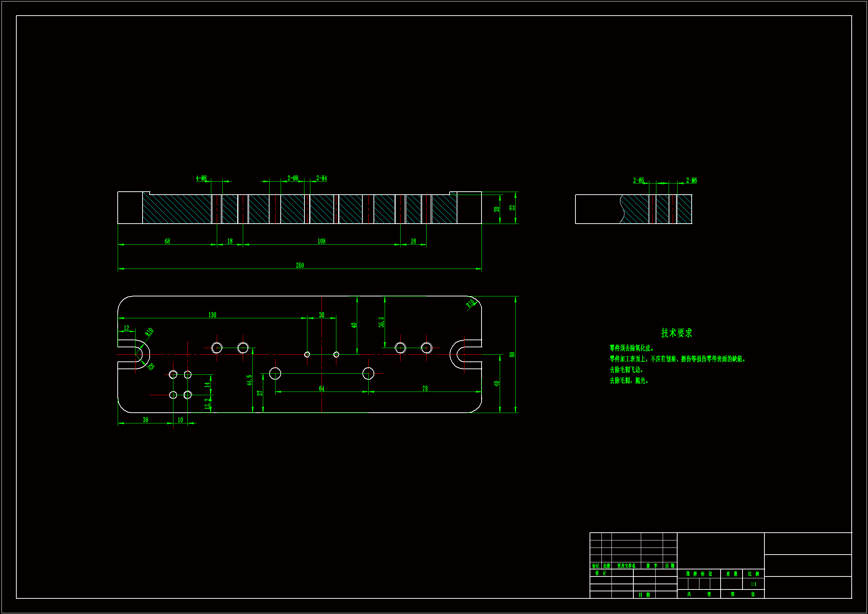Click the 设计 cell in title block

(x=601, y=573)
